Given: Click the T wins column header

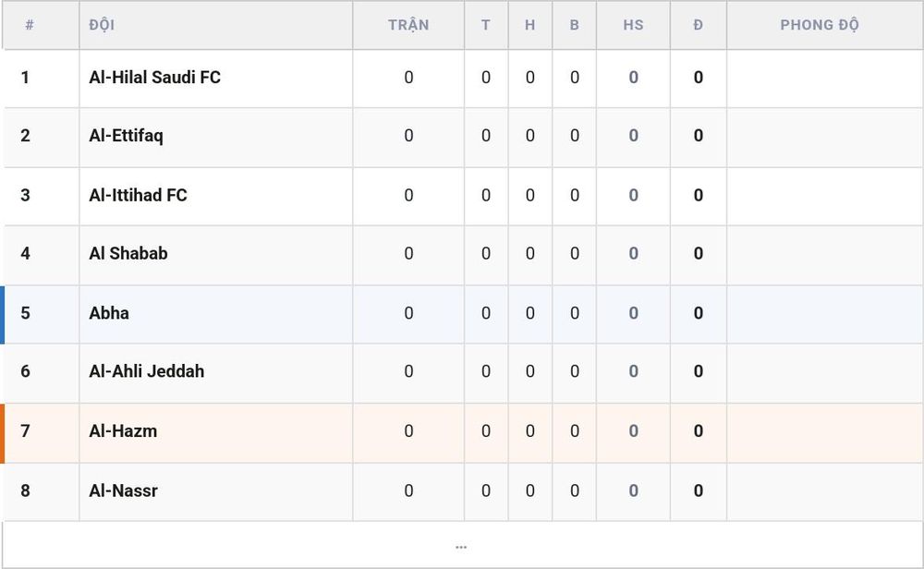Looking at the screenshot, I should click(486, 25).
